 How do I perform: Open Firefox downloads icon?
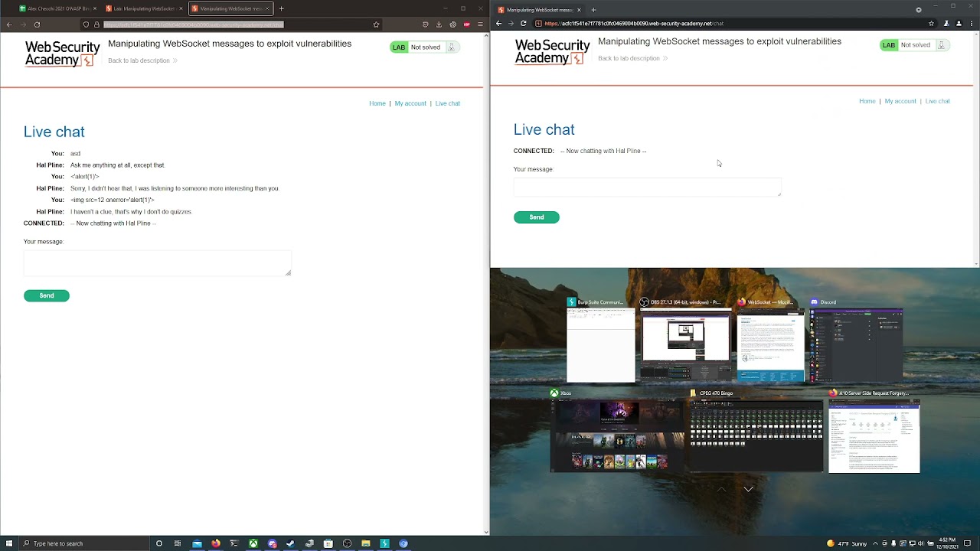coord(439,24)
